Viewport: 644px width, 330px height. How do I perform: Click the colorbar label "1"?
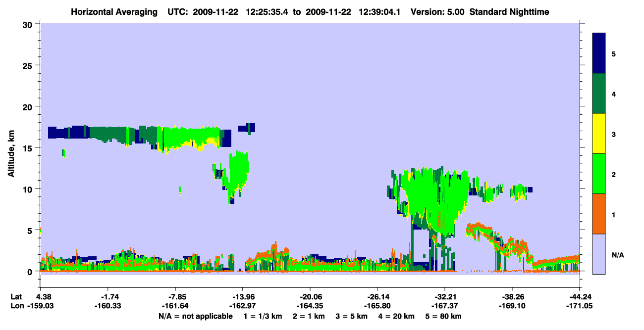(x=614, y=214)
